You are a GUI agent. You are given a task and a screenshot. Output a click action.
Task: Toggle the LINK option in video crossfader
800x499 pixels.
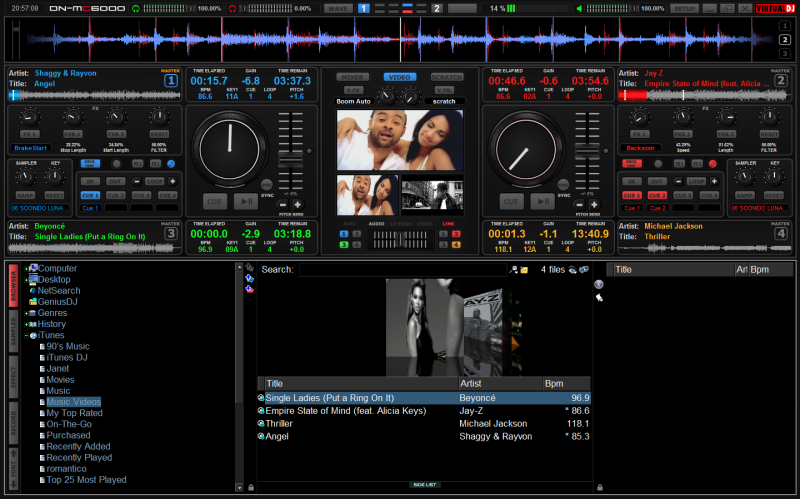tap(448, 224)
